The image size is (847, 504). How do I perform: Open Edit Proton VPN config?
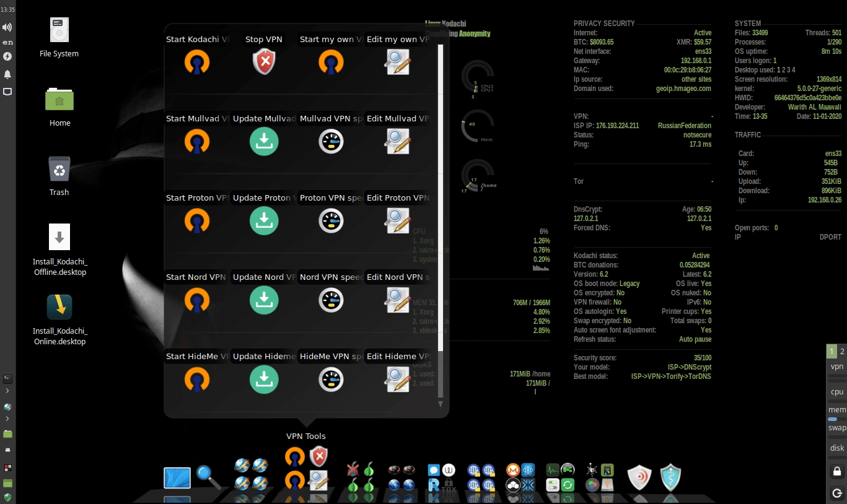(398, 220)
